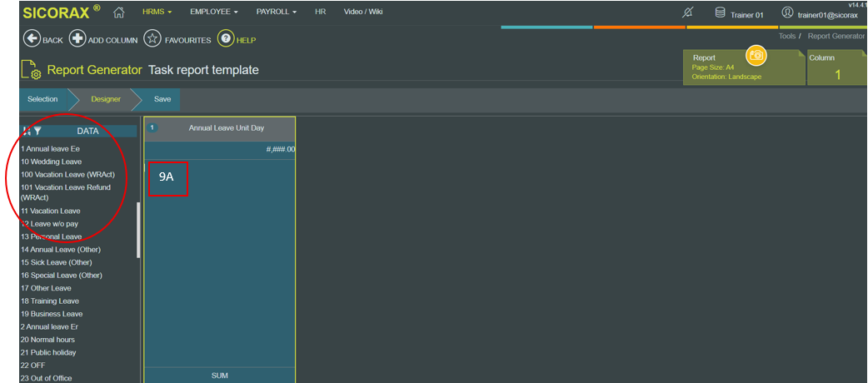Select '15 Sick Leave (Other)' item
The image size is (868, 383).
coord(57,262)
